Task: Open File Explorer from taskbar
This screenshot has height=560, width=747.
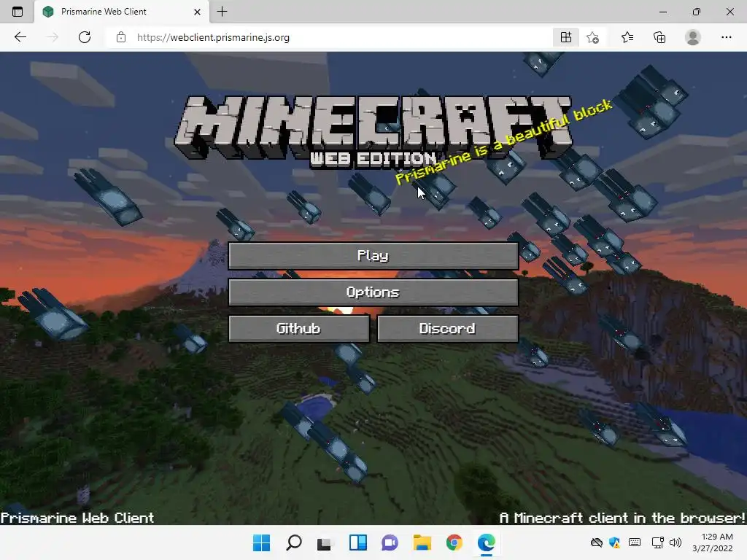Action: 422,542
